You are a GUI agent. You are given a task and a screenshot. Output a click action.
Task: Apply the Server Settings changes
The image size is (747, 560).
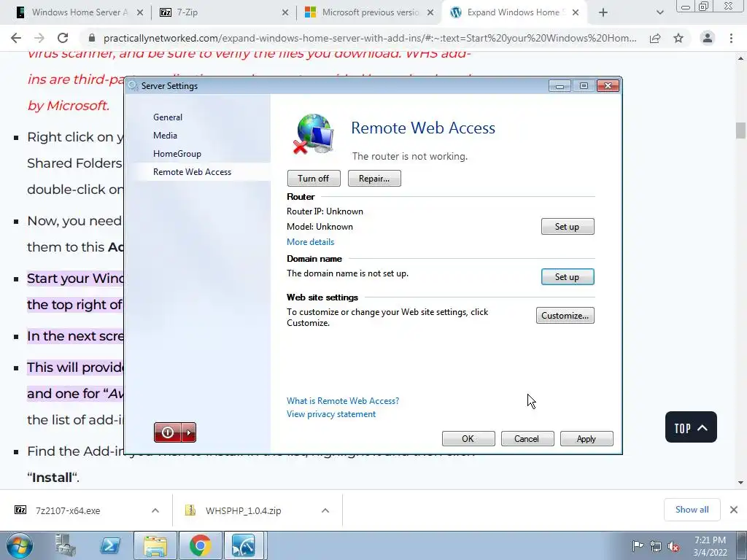click(587, 438)
